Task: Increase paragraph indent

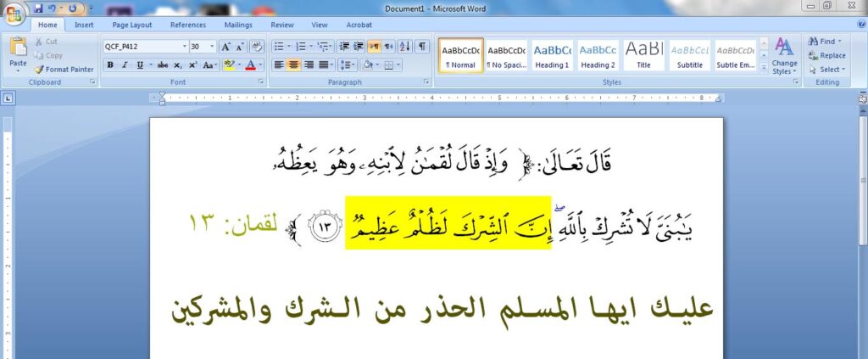Action: click(359, 47)
